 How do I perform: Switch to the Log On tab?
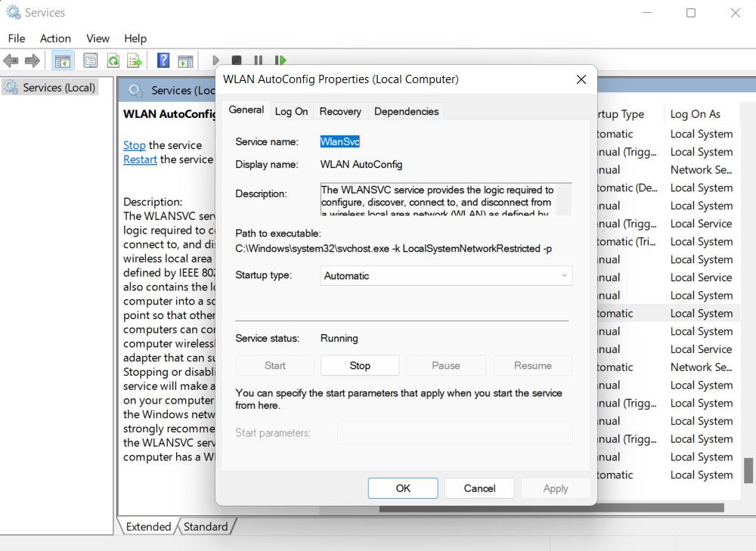pyautogui.click(x=291, y=111)
